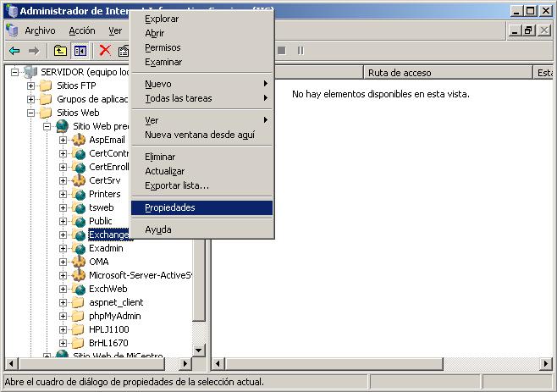Expand the CertSrv virtual directory node

[63, 180]
